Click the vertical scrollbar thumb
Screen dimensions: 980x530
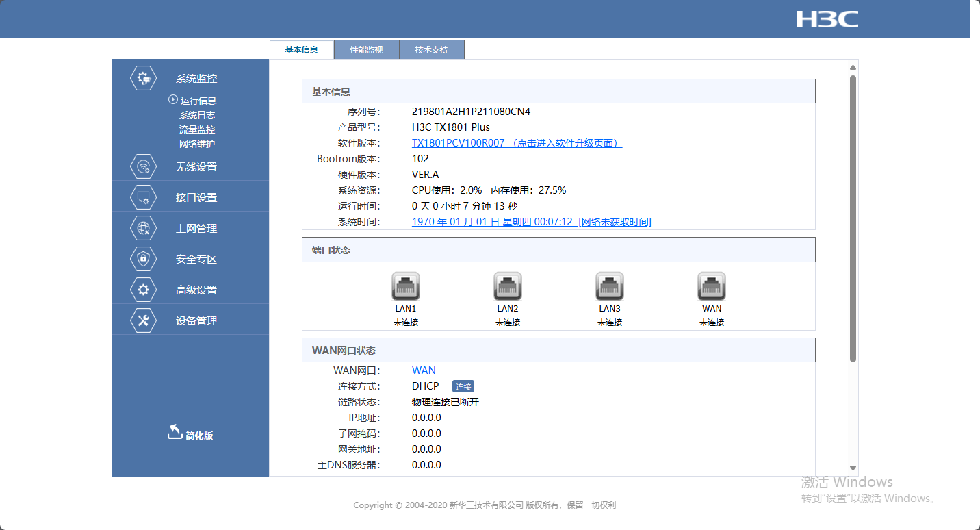(x=853, y=218)
